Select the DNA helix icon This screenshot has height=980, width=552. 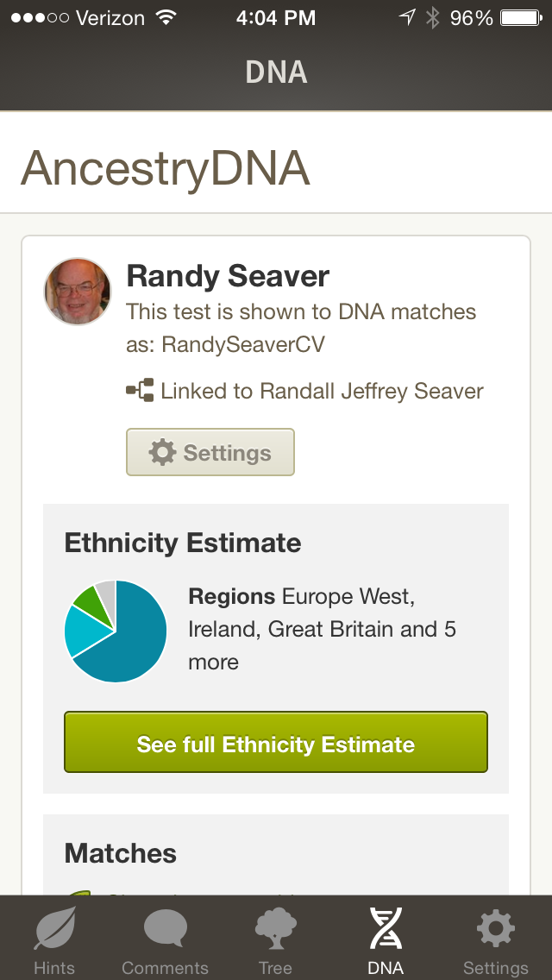pos(386,930)
